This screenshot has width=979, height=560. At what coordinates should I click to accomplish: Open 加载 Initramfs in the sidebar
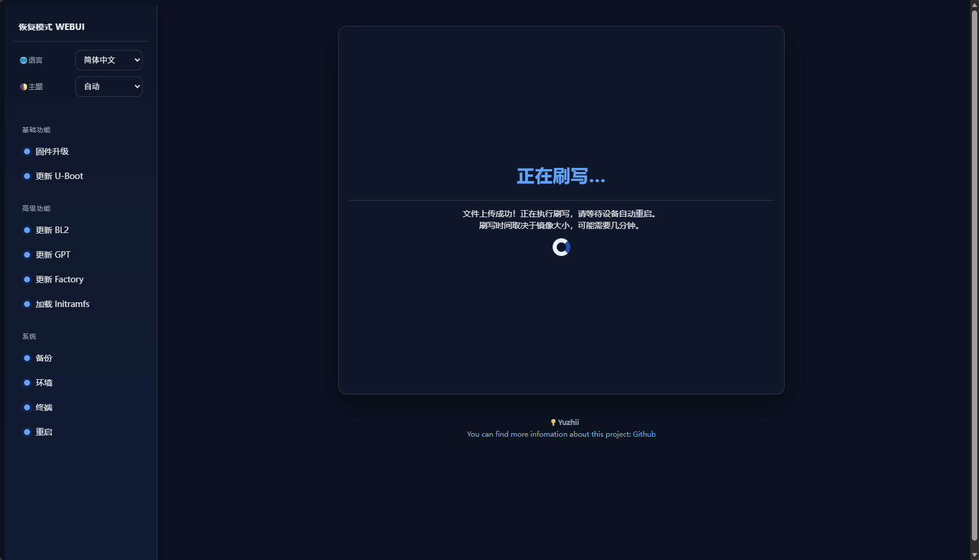click(x=62, y=304)
